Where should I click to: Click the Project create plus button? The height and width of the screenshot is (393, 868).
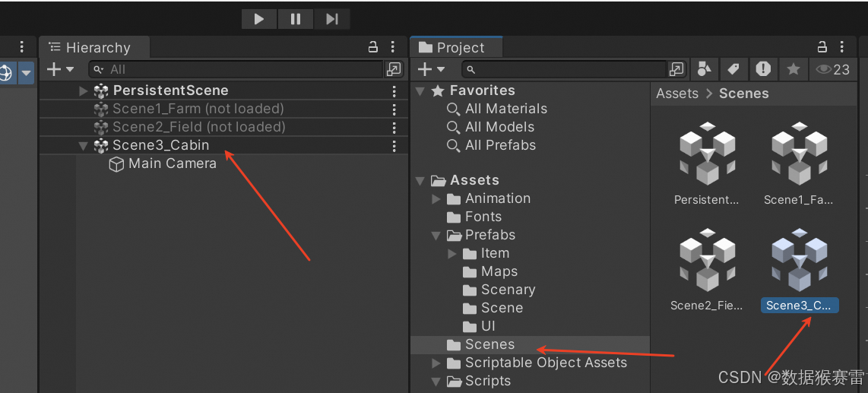[425, 69]
